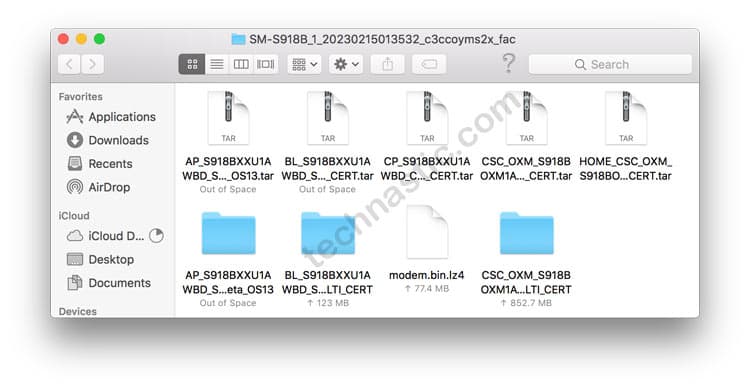Select the BL_S918BXXU1A LTI_CERT folder icon

pyautogui.click(x=328, y=233)
